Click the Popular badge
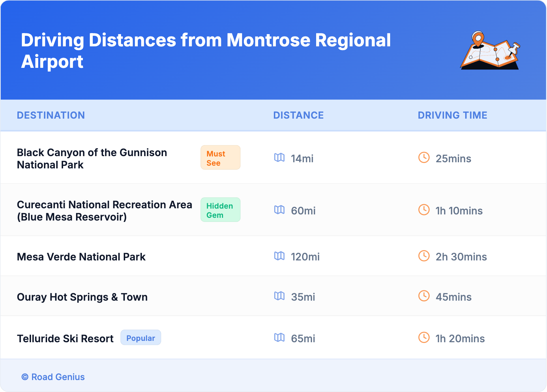This screenshot has height=392, width=547. click(141, 337)
